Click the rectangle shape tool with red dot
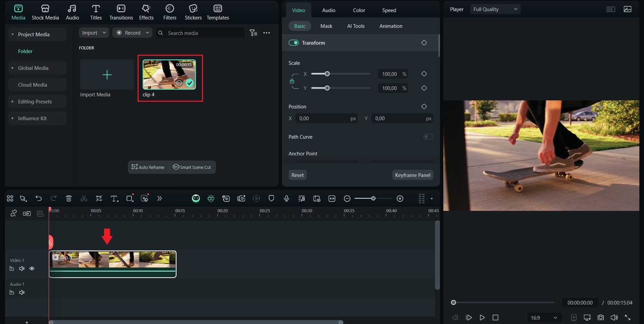The image size is (644, 324). click(x=130, y=198)
